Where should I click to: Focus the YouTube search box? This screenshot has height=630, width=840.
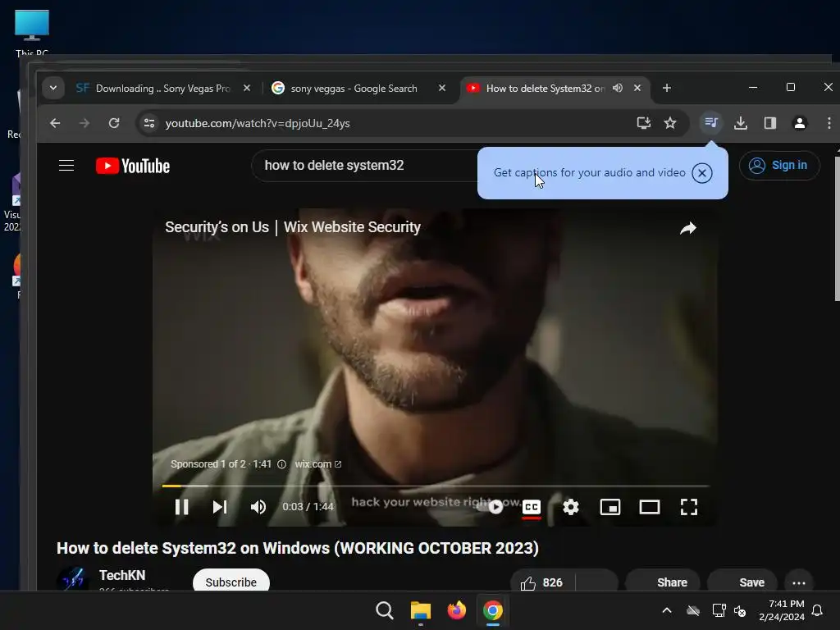[364, 166]
